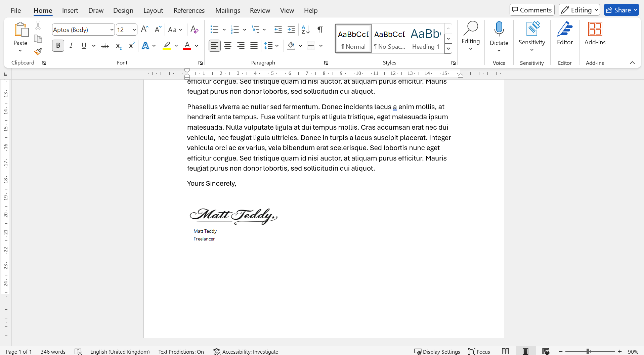Apply bold formatting
The height and width of the screenshot is (355, 644).
coord(58,45)
